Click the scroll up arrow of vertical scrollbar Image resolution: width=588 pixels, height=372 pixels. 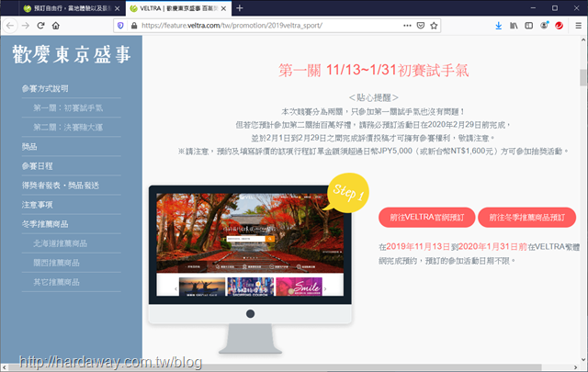(x=583, y=39)
